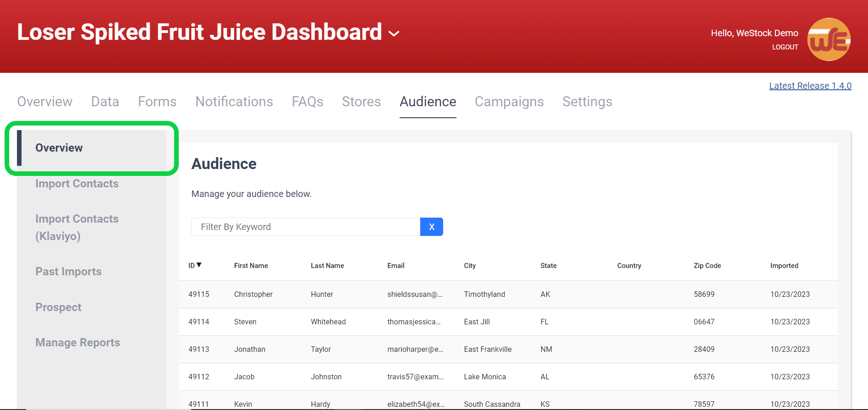
Task: Sort by ID column arrow
Action: pyautogui.click(x=199, y=265)
